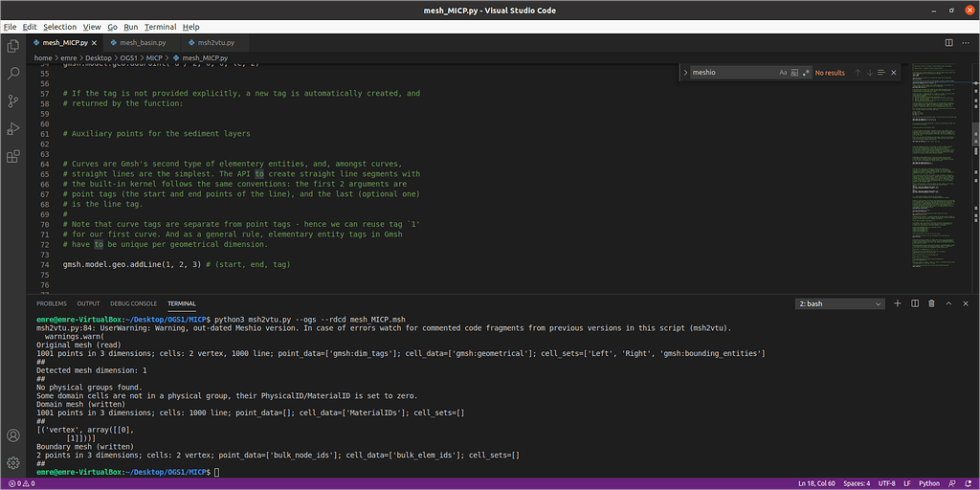Toggle Match Case in find widget

pos(783,73)
